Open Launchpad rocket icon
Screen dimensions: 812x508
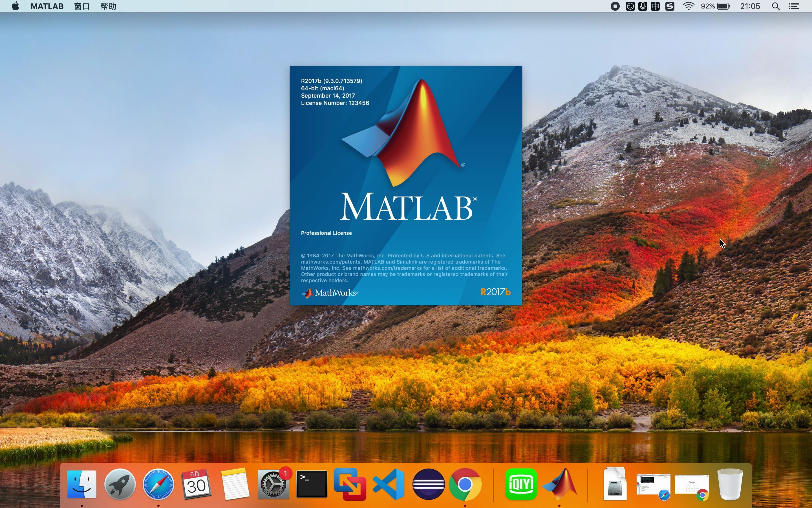(120, 484)
